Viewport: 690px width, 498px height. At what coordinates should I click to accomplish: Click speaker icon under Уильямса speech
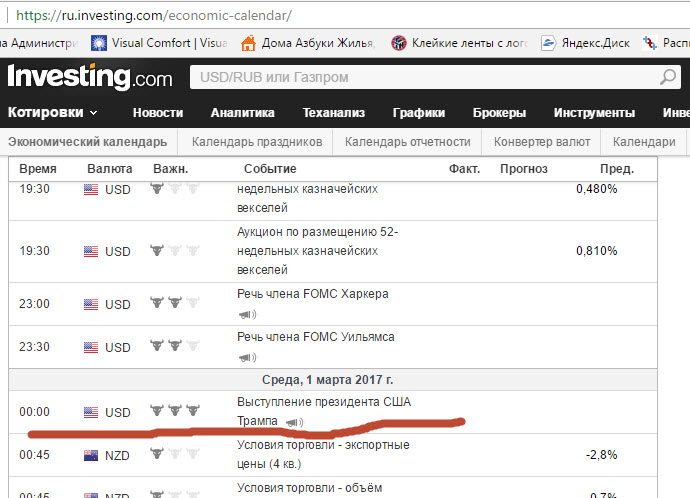click(x=247, y=357)
